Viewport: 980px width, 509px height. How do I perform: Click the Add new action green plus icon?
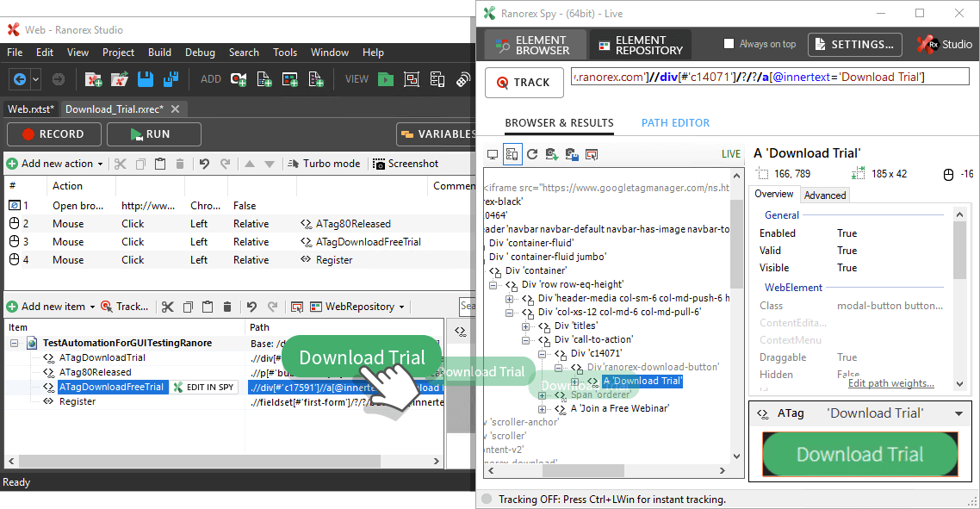click(x=11, y=163)
